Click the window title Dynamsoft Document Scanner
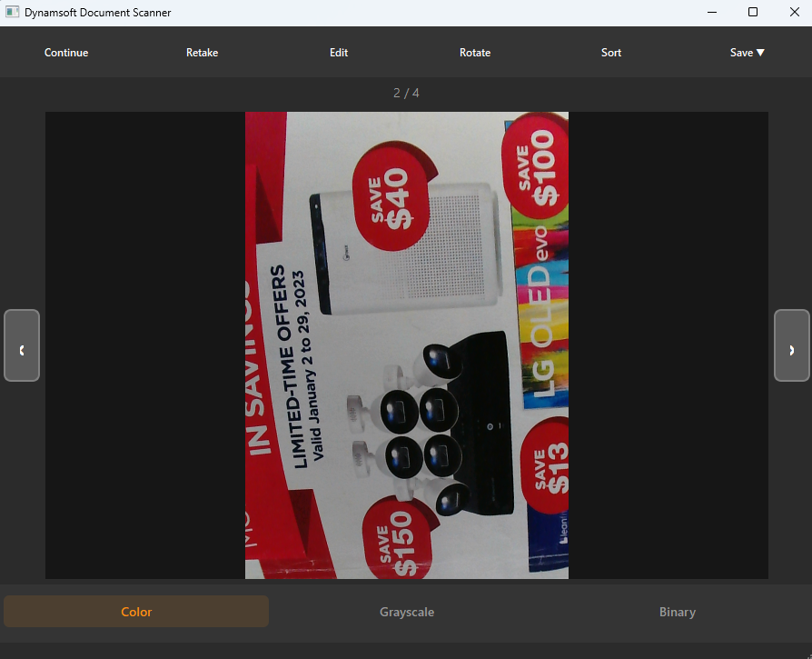The image size is (812, 659). 98,13
